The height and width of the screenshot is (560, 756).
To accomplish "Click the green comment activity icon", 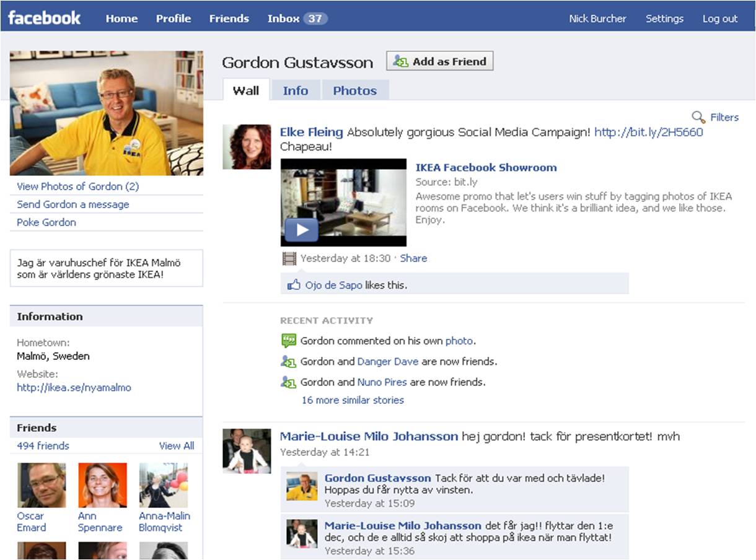I will coord(288,341).
